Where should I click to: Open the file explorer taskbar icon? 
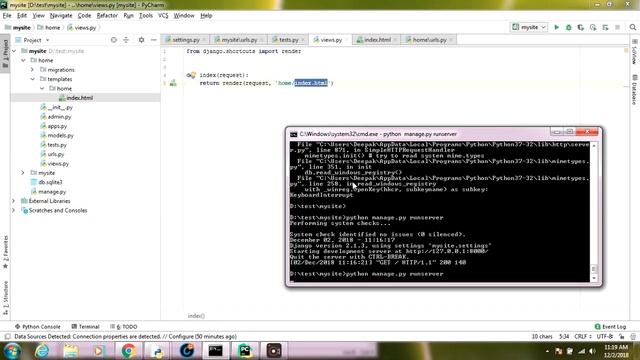(71, 351)
